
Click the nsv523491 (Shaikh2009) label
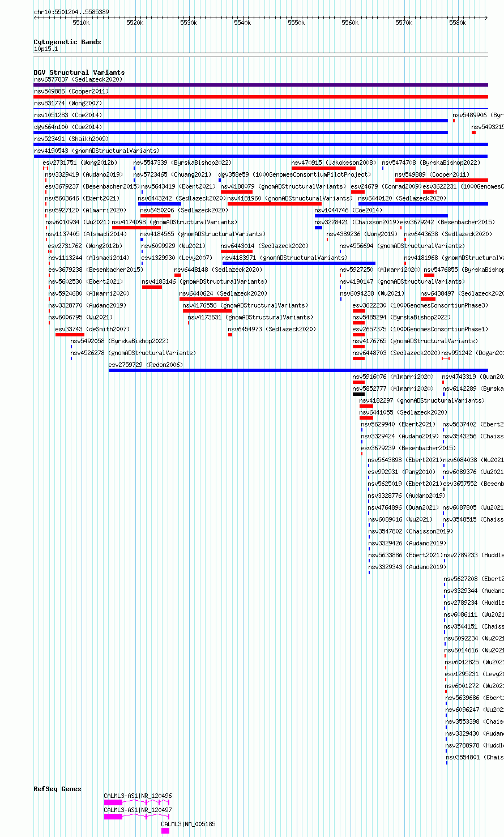pos(71,139)
